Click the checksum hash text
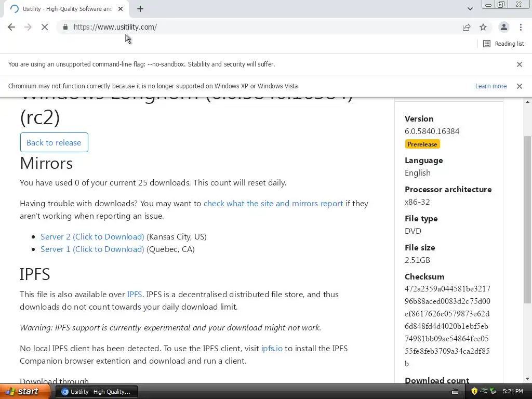532x399 pixels. pos(447,326)
